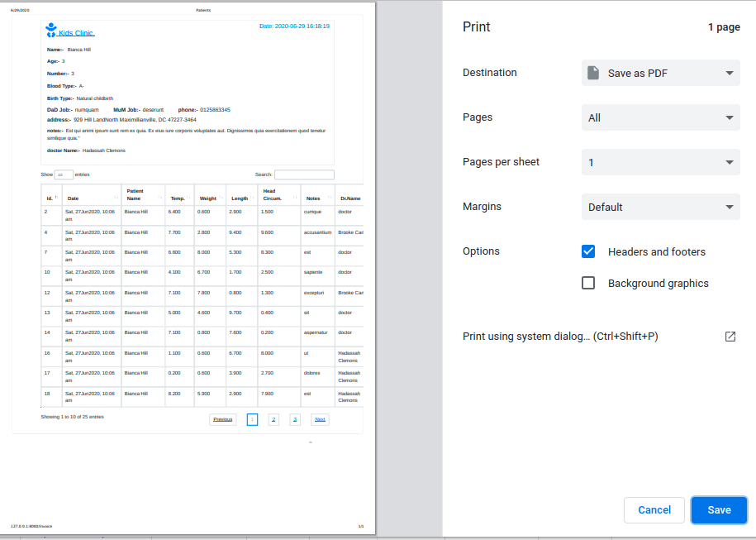Click the Show entries count box in preview
Image resolution: width=756 pixels, height=540 pixels.
click(64, 174)
